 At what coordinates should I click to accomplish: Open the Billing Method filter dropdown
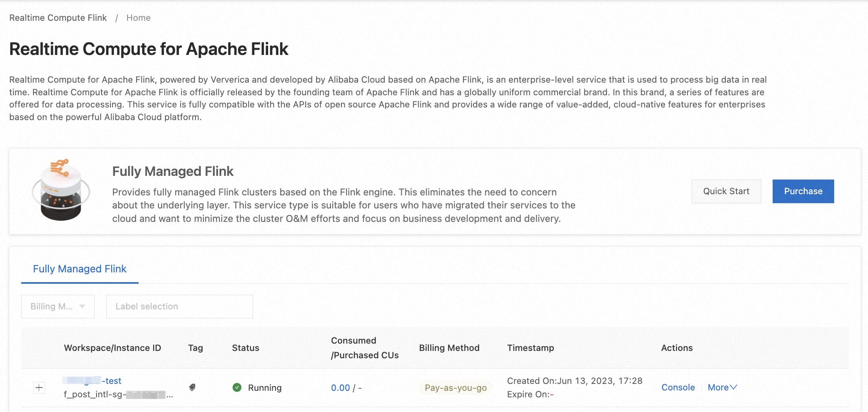click(58, 307)
